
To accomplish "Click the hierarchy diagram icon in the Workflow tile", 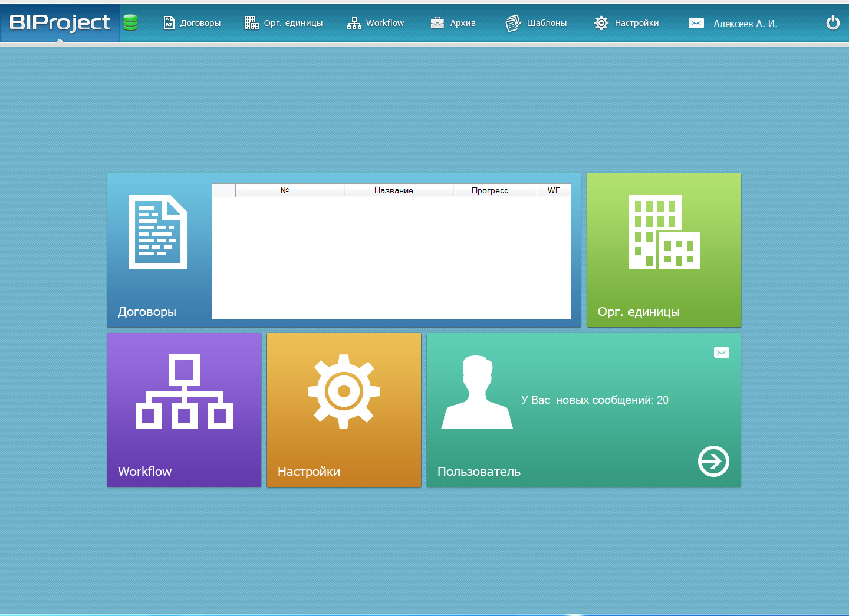I will (185, 391).
